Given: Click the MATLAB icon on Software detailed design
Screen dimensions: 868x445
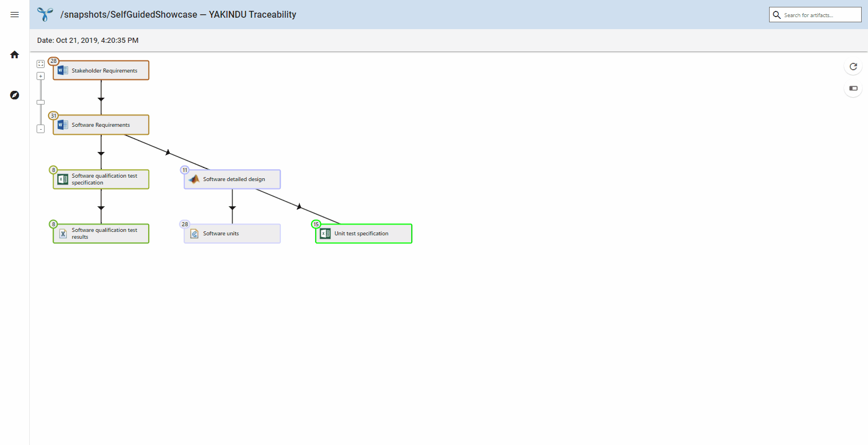Looking at the screenshot, I should tap(194, 179).
